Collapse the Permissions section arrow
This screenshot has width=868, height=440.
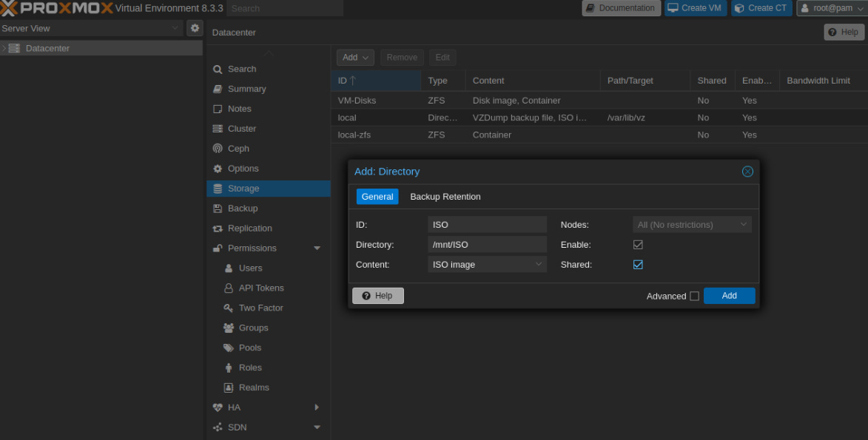(317, 248)
